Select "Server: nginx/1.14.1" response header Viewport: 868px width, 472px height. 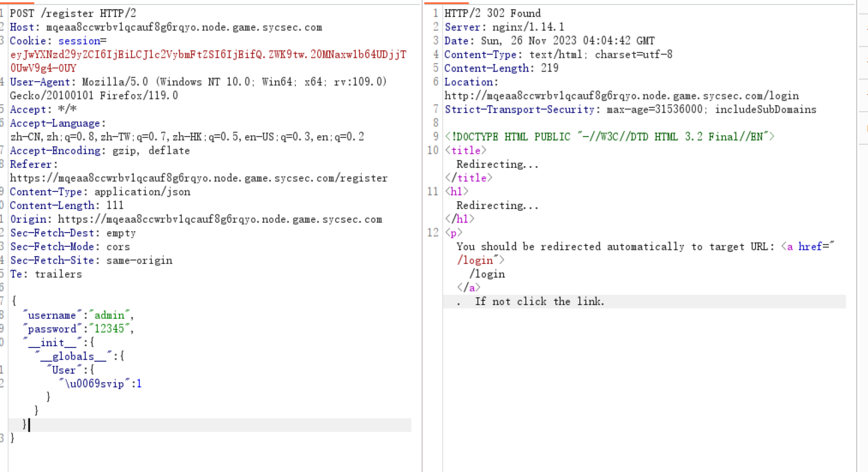pos(505,27)
